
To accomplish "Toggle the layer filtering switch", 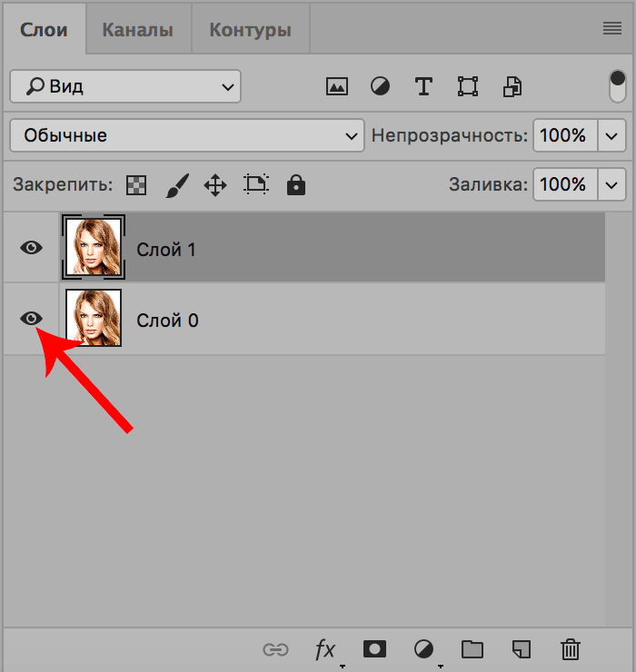I will click(x=618, y=87).
